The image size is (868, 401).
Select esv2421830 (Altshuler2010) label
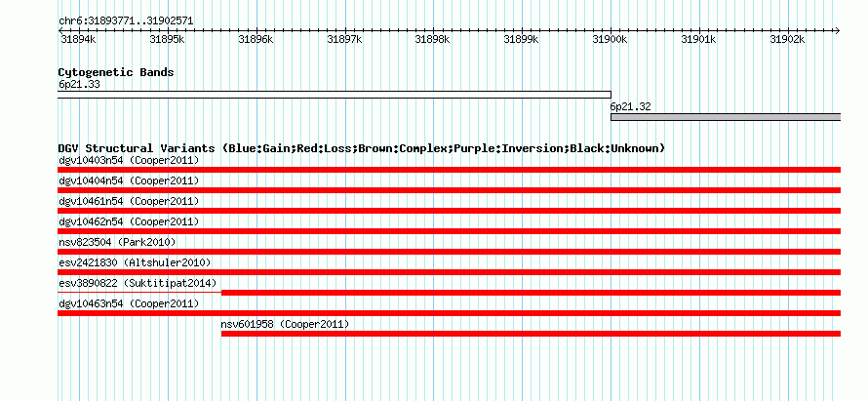(135, 263)
